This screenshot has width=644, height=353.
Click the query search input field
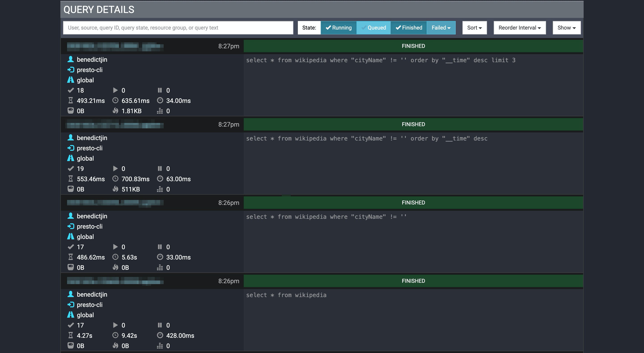(178, 28)
